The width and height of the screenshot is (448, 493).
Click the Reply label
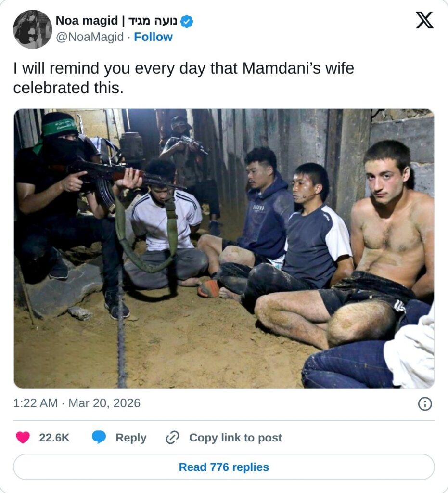(x=131, y=438)
